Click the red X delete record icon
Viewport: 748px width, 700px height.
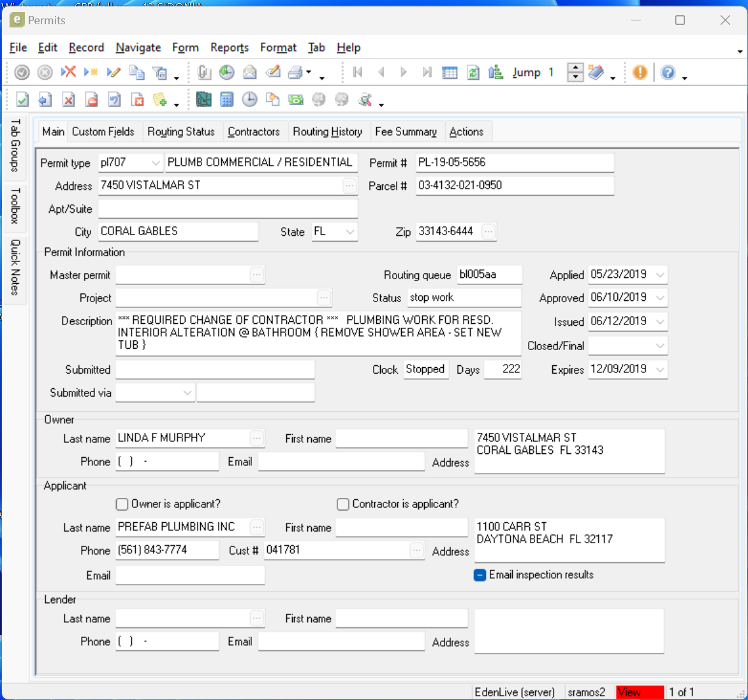click(x=68, y=73)
